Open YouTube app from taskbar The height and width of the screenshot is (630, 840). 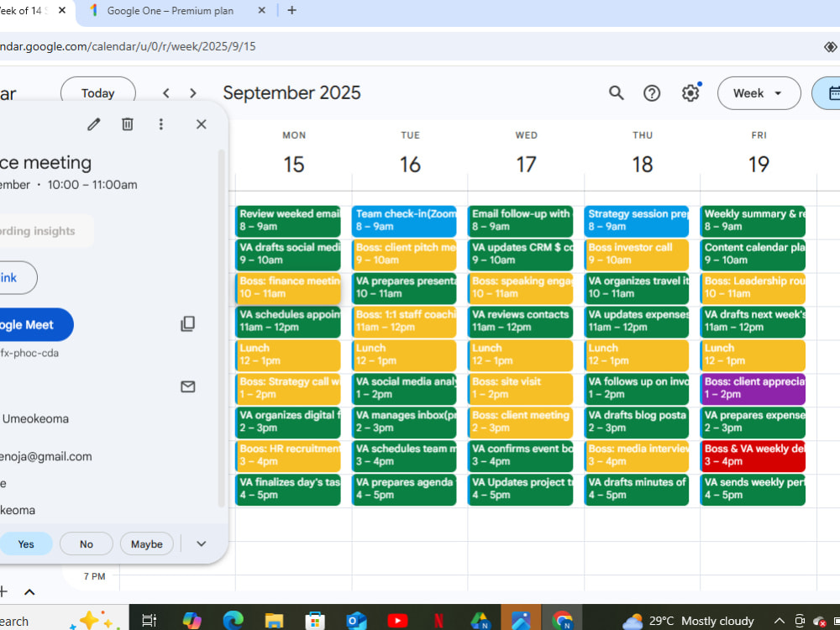[397, 621]
